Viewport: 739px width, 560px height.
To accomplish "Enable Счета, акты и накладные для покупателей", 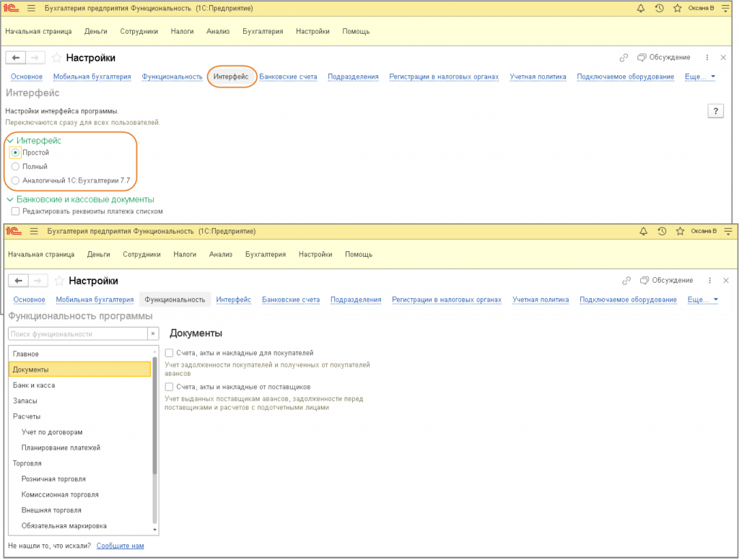I will tap(169, 353).
